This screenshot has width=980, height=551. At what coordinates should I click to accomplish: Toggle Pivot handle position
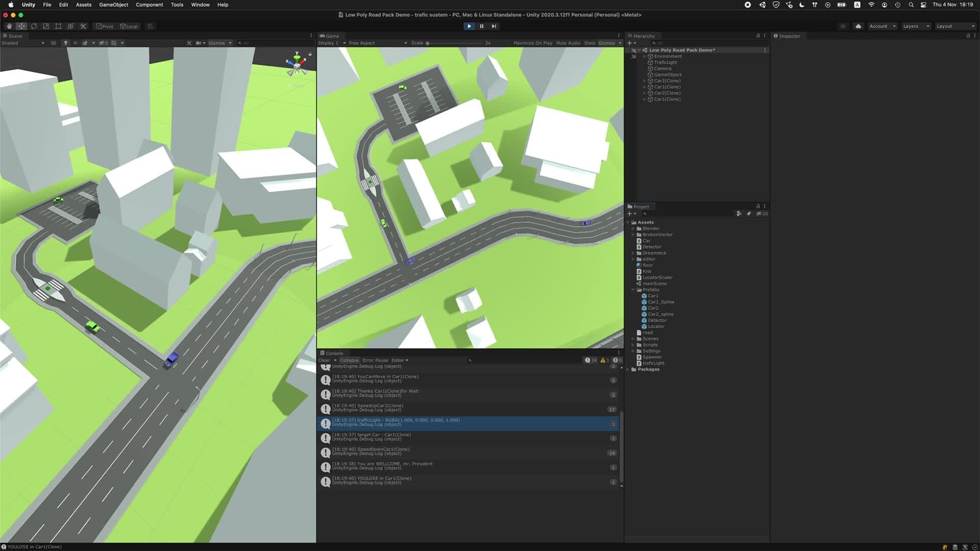(x=104, y=26)
